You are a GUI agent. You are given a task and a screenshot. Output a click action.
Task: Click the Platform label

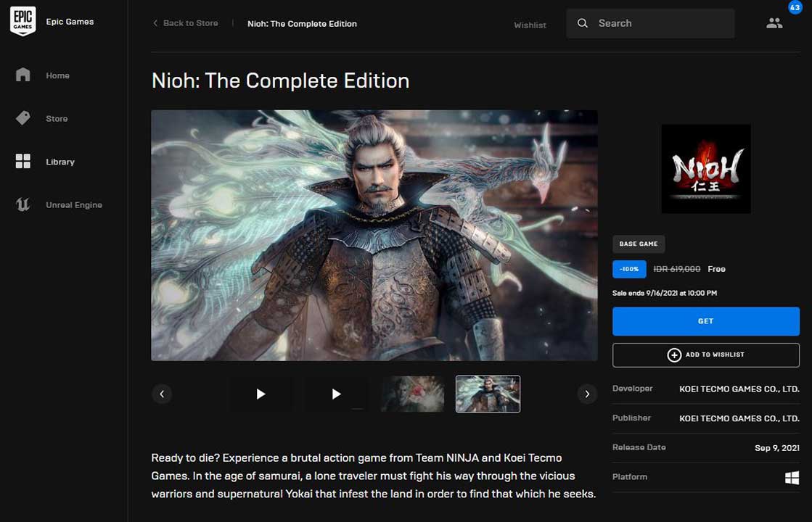[x=630, y=477]
